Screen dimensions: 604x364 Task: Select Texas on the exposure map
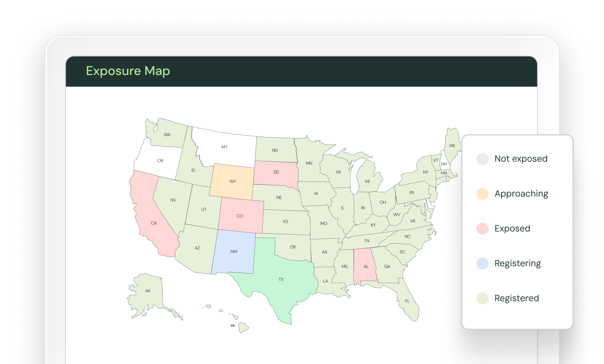[280, 279]
